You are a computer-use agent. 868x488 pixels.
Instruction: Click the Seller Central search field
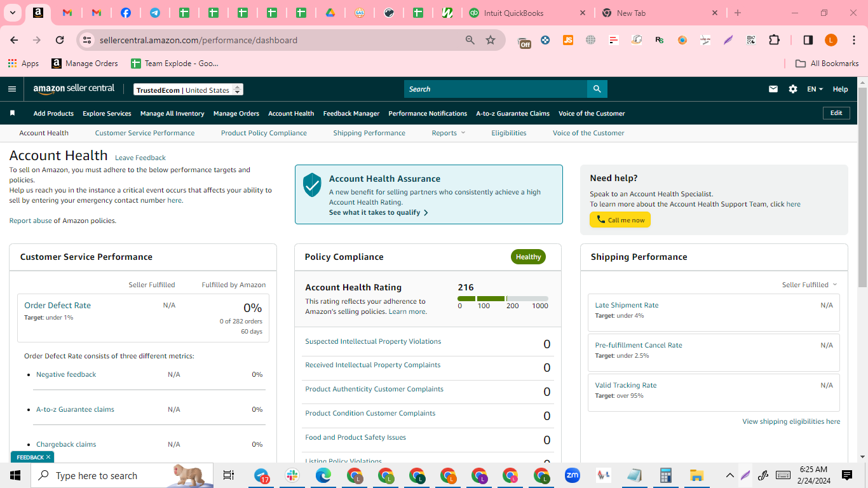click(x=496, y=89)
